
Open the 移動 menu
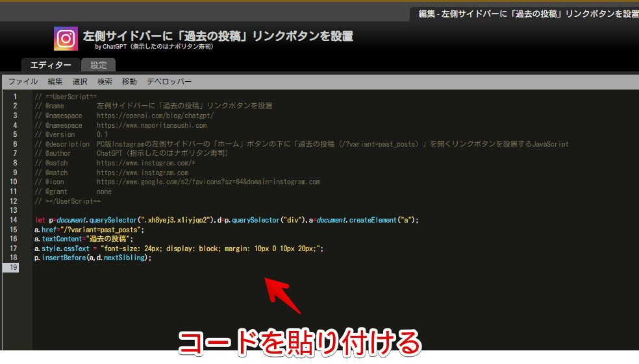(129, 82)
